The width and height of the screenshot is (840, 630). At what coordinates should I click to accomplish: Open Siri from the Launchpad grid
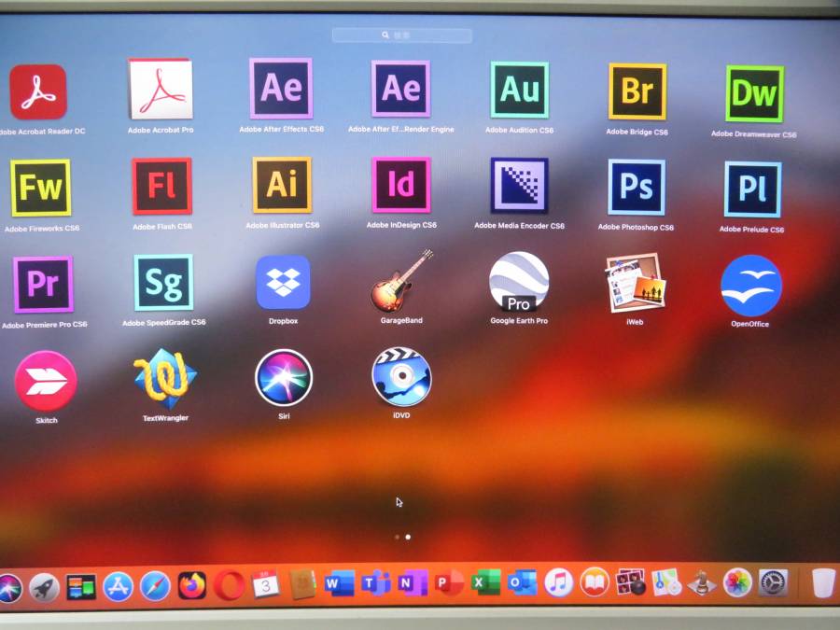point(284,378)
